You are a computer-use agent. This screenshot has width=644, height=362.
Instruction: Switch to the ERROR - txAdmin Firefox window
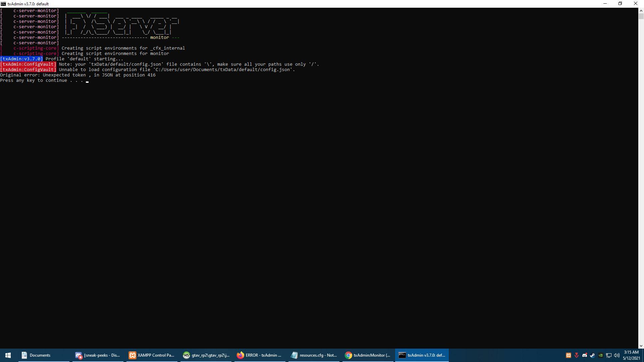(260, 355)
